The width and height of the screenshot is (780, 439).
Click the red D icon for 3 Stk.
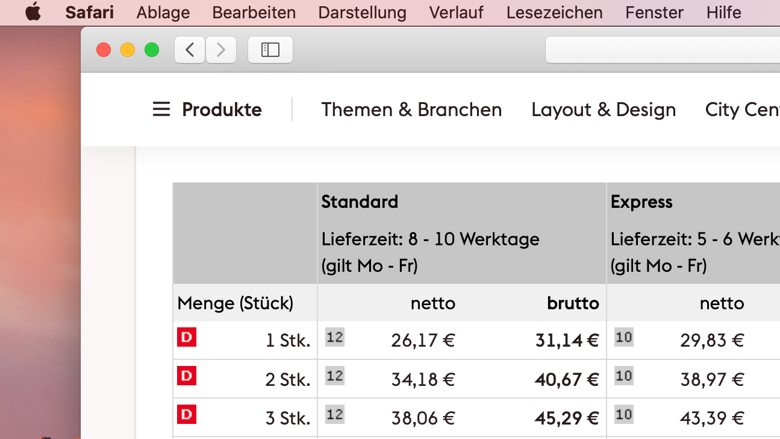187,415
